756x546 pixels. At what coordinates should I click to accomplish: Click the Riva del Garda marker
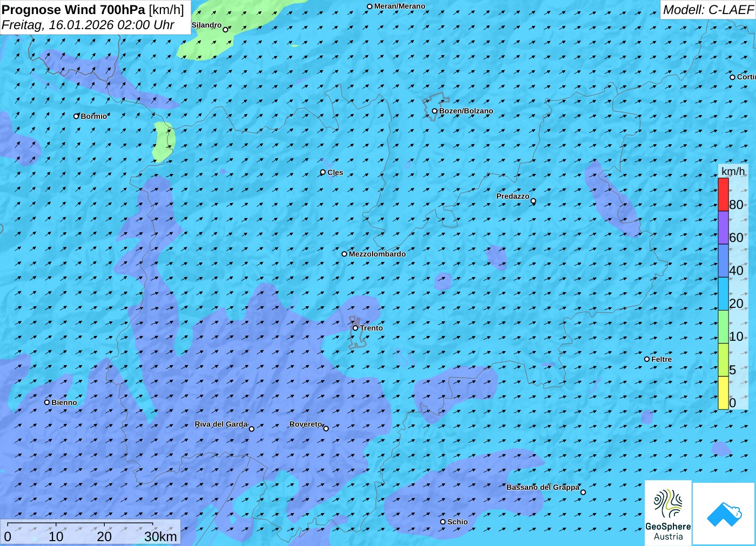tap(251, 429)
